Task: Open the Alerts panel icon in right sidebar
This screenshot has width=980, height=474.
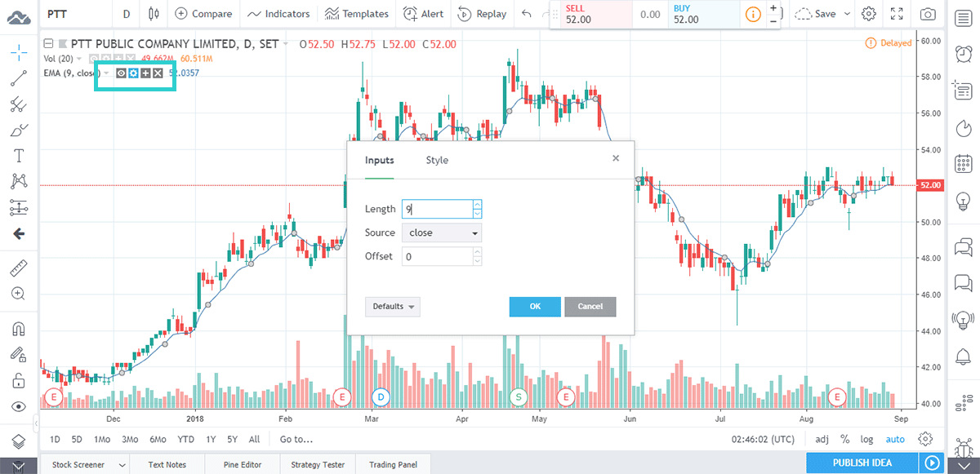Action: click(x=962, y=53)
